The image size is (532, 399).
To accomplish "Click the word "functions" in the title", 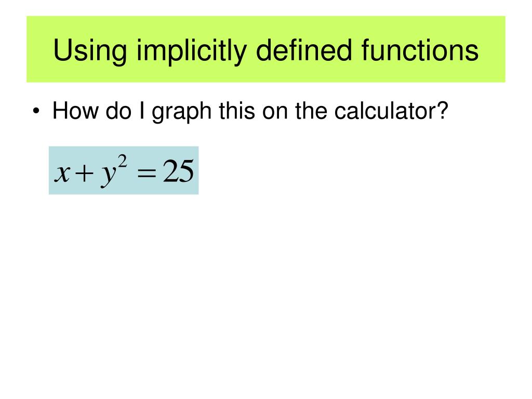I will [x=426, y=50].
